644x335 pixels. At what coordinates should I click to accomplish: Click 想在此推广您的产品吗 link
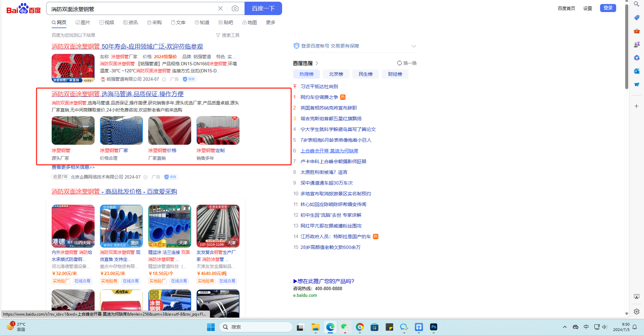coord(324,281)
